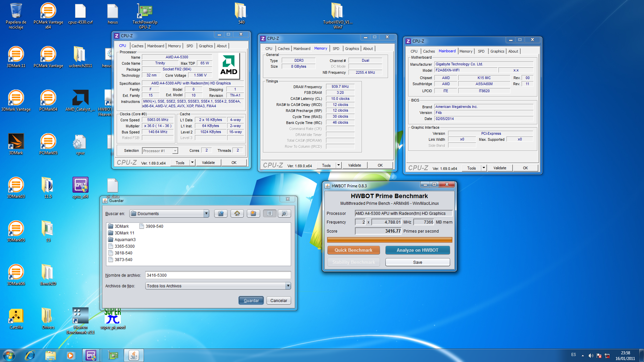Open the Recycle Bin desktop icon

[x=16, y=16]
